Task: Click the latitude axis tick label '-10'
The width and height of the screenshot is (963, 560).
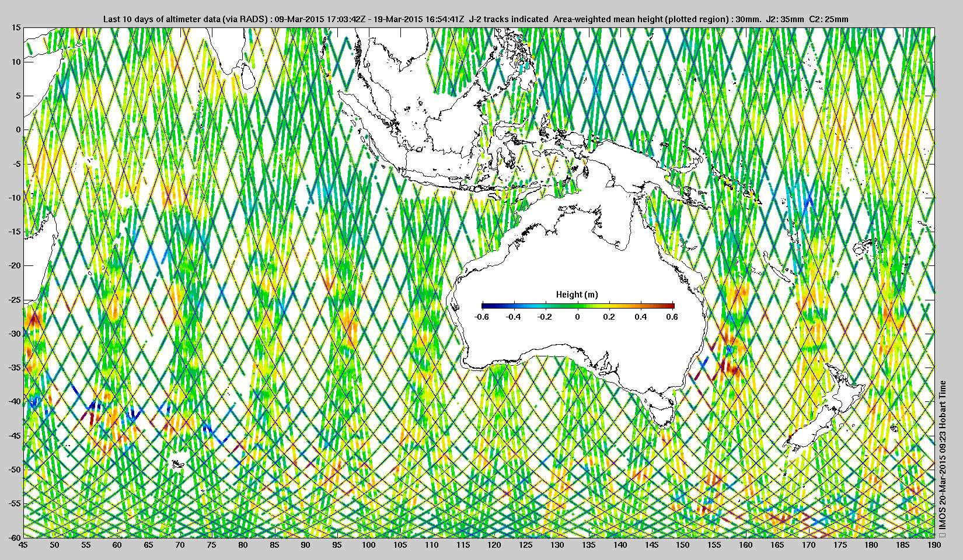Action: 15,198
